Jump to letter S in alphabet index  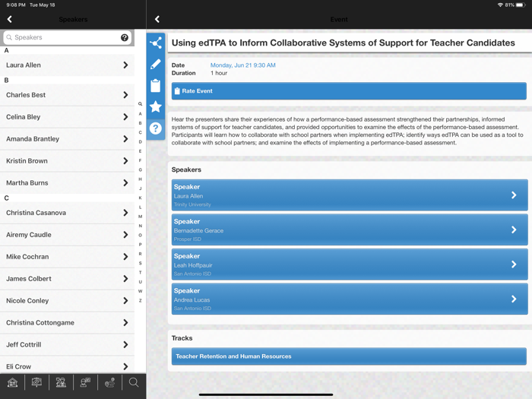point(140,263)
